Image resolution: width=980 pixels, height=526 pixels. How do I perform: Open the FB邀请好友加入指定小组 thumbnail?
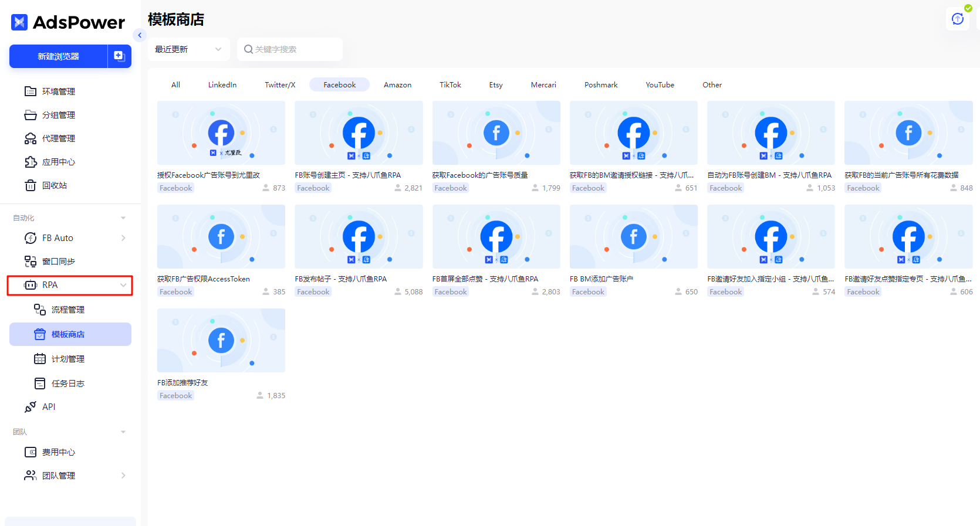tap(771, 236)
